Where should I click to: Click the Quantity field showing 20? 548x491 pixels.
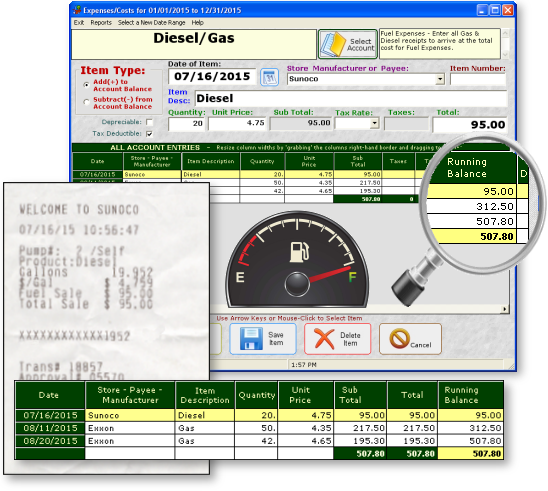pos(187,123)
